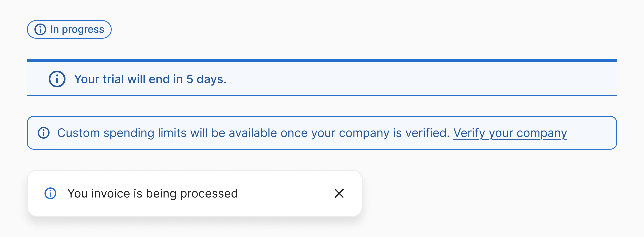The image size is (644, 237).
Task: Click the word "progress" in the status badge
Action: pyautogui.click(x=83, y=30)
